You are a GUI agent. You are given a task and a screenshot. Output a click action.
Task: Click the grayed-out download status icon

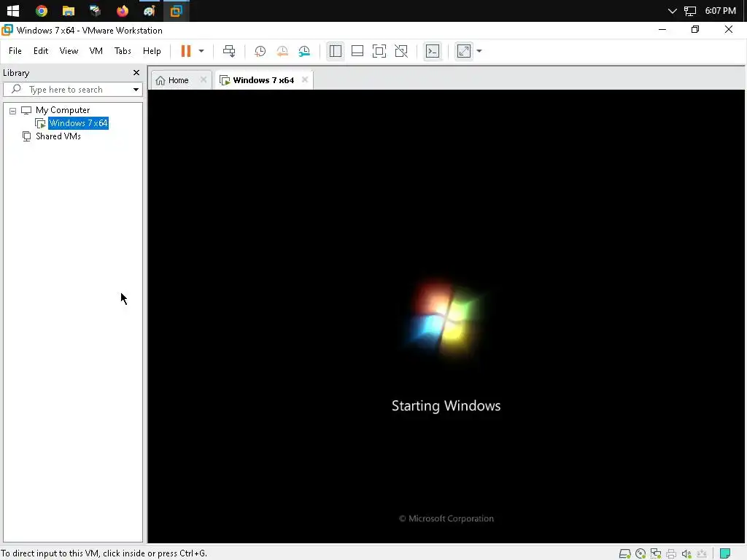(702, 553)
